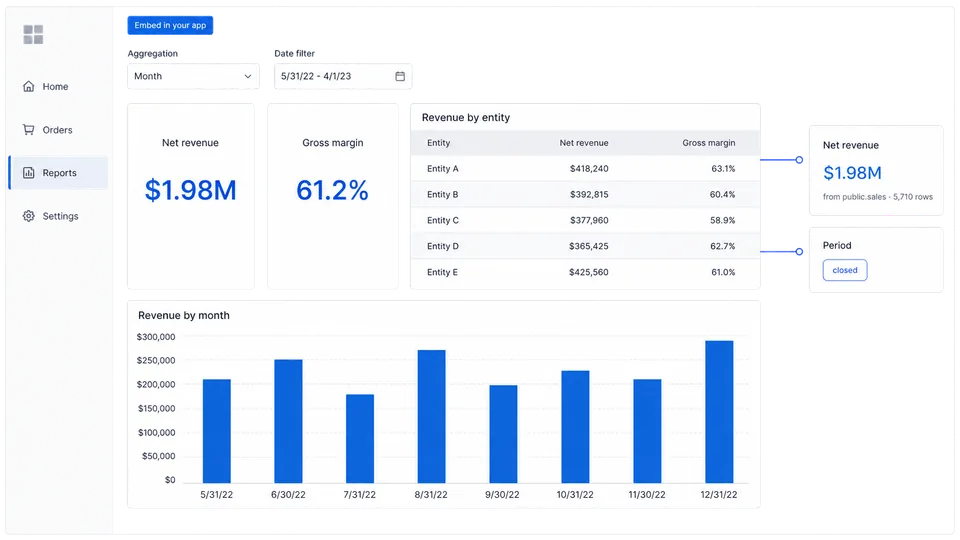960x540 pixels.
Task: Click the $1.98M value in side card
Action: click(x=852, y=173)
